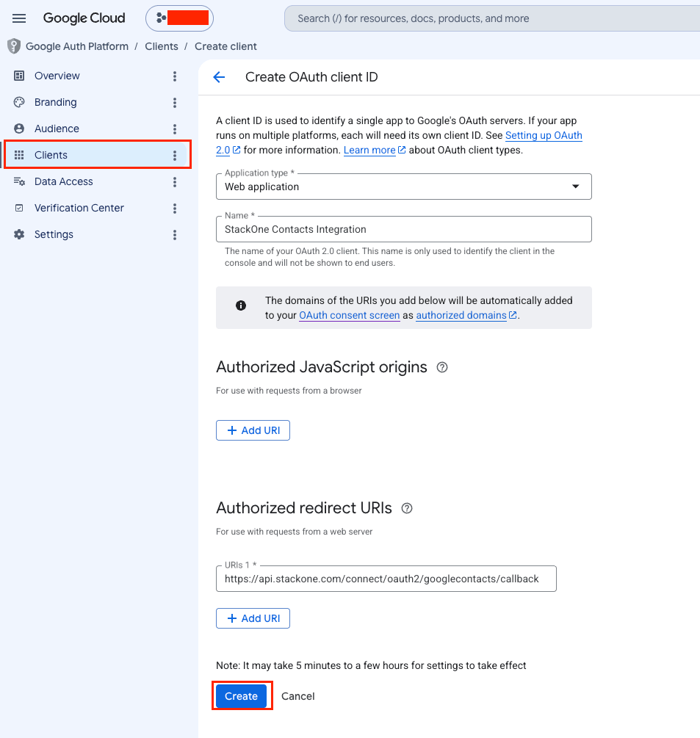Open the OAuth consent screen link
Image resolution: width=700 pixels, height=738 pixels.
pos(350,315)
